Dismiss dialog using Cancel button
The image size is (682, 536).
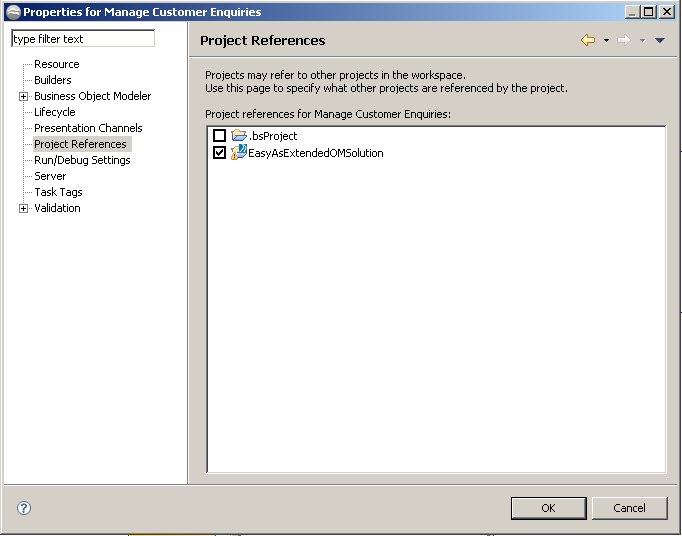(629, 508)
